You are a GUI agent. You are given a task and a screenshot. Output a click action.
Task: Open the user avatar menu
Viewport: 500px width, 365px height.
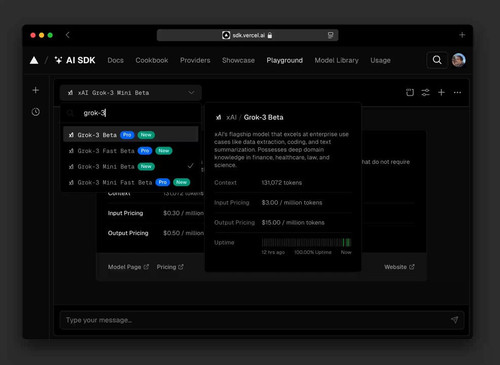(459, 60)
